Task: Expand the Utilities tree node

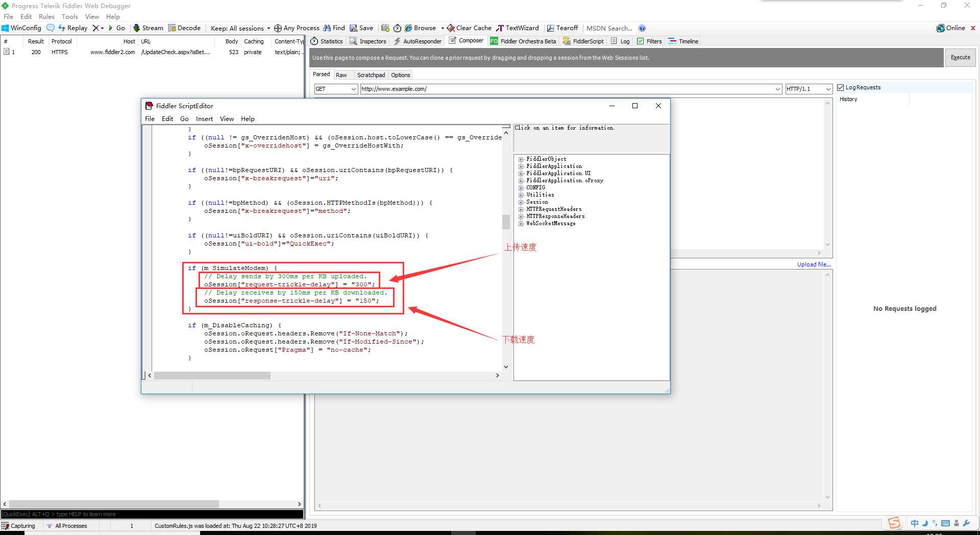Action: click(x=521, y=195)
